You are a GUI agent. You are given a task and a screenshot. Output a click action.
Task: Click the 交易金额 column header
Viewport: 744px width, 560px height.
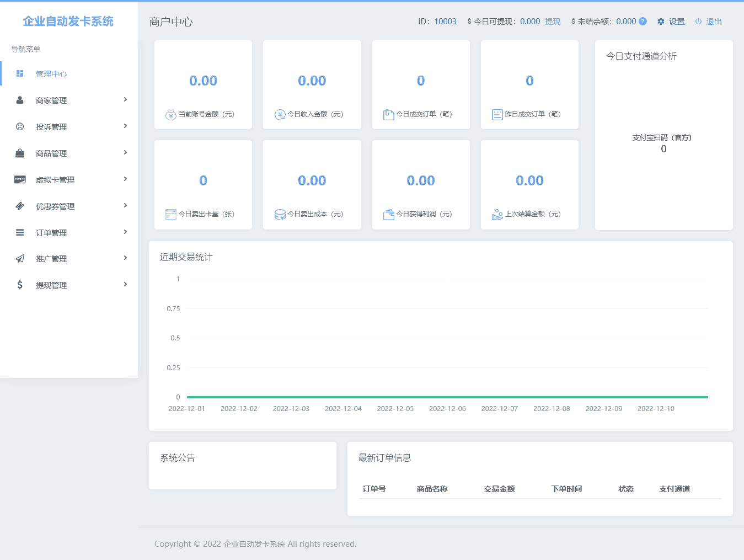click(500, 489)
